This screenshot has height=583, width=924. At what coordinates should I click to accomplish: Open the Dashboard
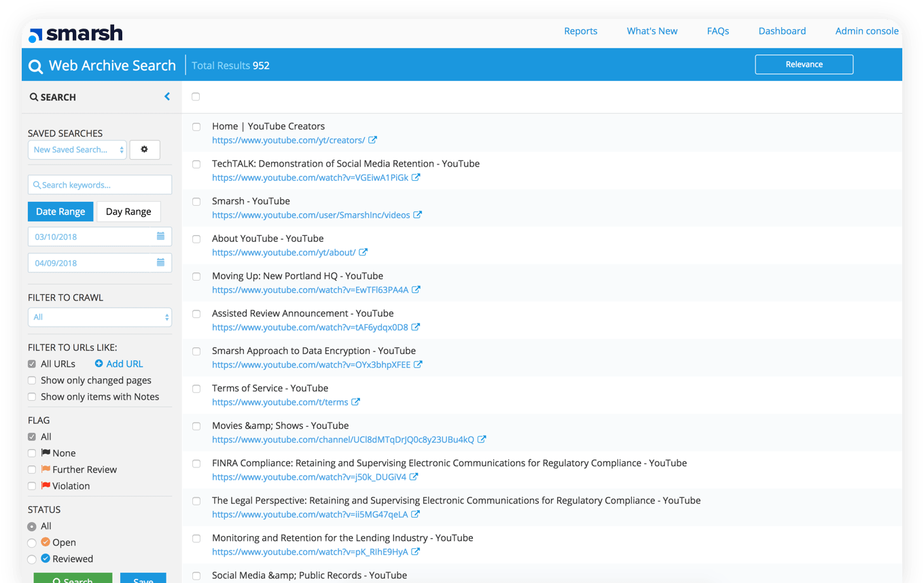[782, 31]
